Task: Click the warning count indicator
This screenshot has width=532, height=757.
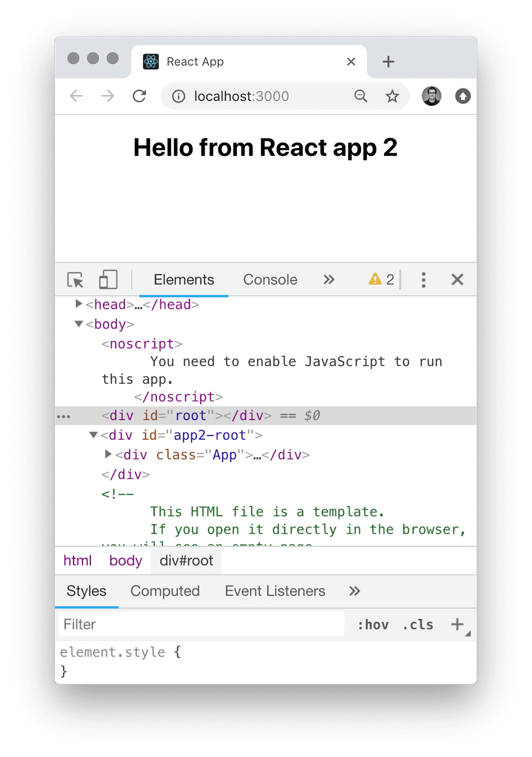Action: point(381,280)
